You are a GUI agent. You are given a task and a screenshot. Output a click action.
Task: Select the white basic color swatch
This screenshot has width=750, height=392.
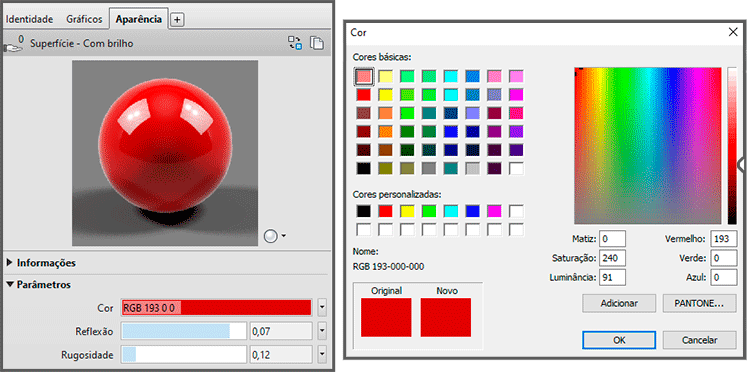[516, 168]
